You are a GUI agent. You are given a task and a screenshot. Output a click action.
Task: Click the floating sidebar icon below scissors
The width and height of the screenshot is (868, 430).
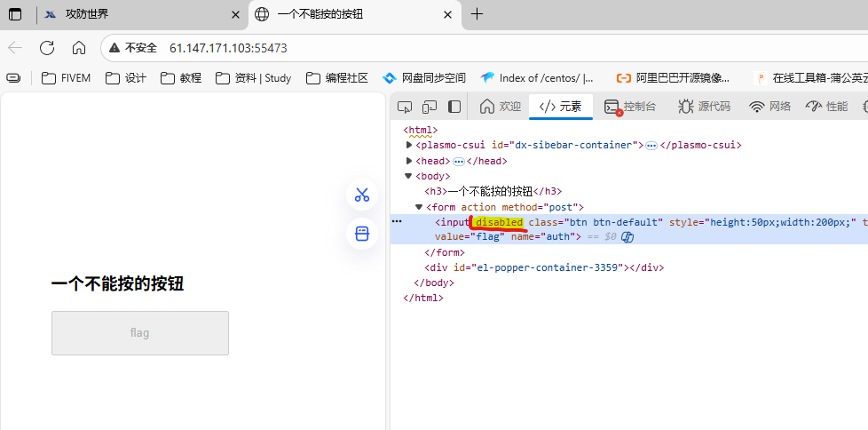tap(361, 234)
